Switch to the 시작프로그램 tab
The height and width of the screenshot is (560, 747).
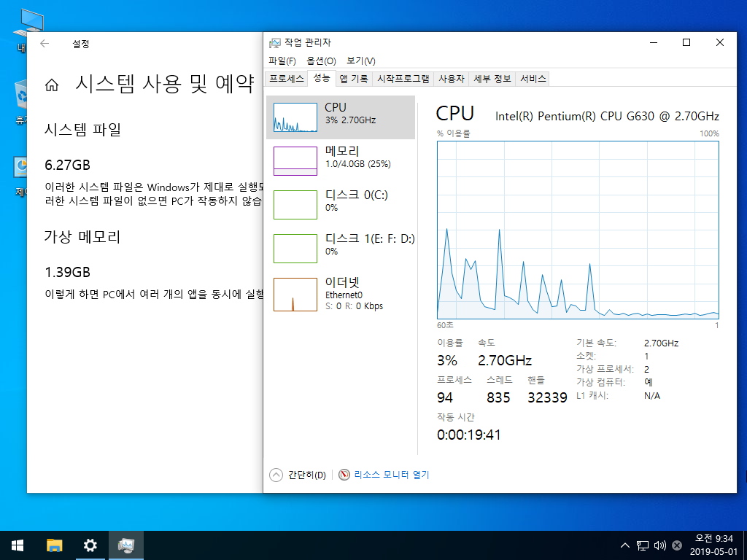tap(403, 79)
